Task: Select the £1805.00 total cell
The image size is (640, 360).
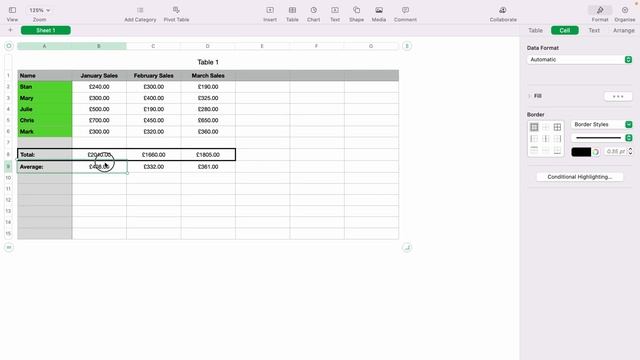Action: coord(208,155)
